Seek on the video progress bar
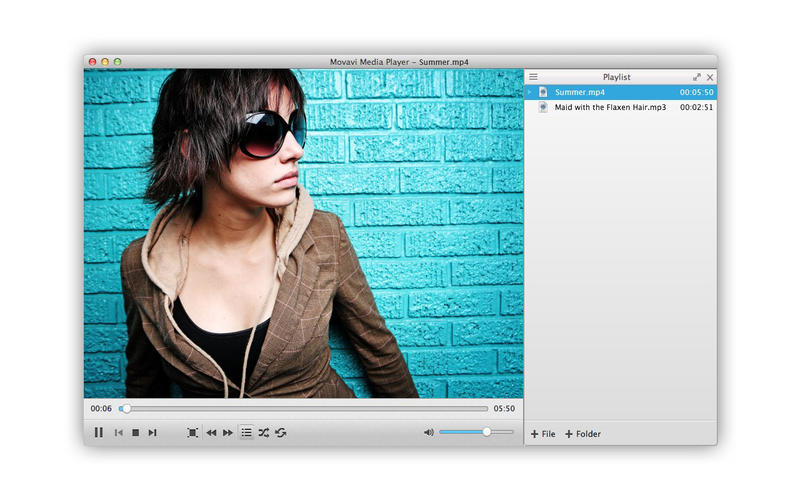The width and height of the screenshot is (800, 500). (304, 409)
